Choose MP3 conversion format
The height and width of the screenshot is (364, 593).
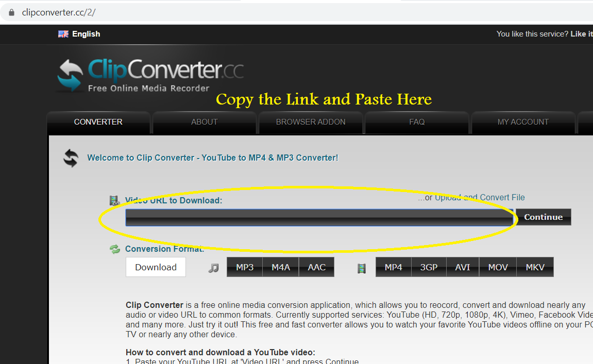[245, 267]
